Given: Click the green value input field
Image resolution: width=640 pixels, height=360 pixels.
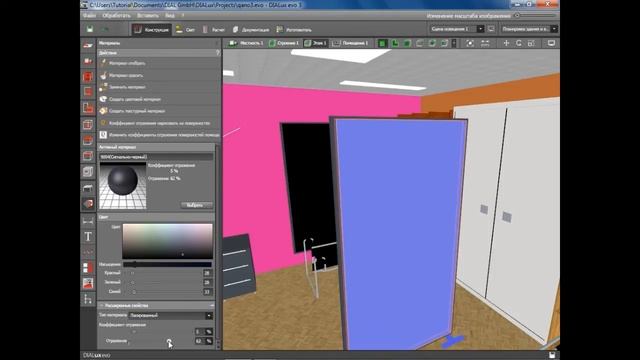Looking at the screenshot, I should [x=207, y=282].
